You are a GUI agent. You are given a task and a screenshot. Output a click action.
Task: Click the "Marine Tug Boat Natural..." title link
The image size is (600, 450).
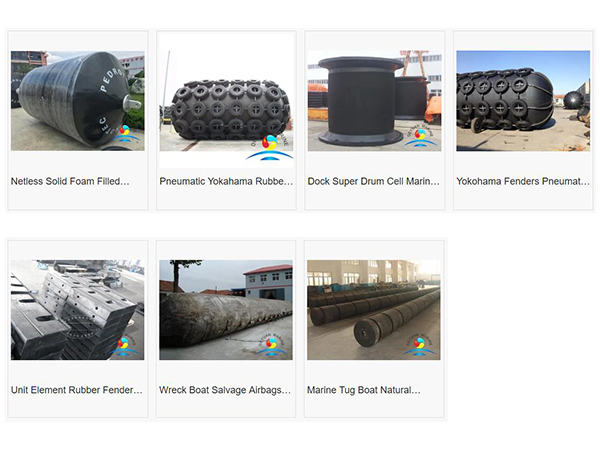point(364,390)
